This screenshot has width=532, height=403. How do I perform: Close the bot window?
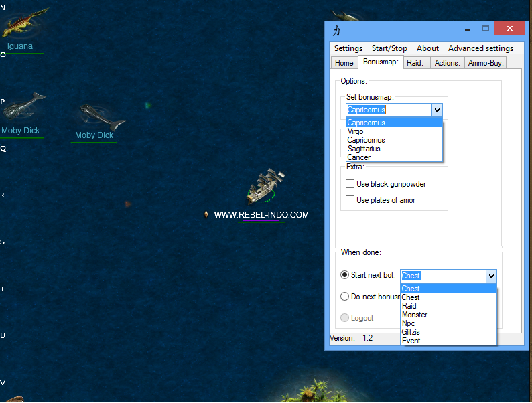[510, 29]
